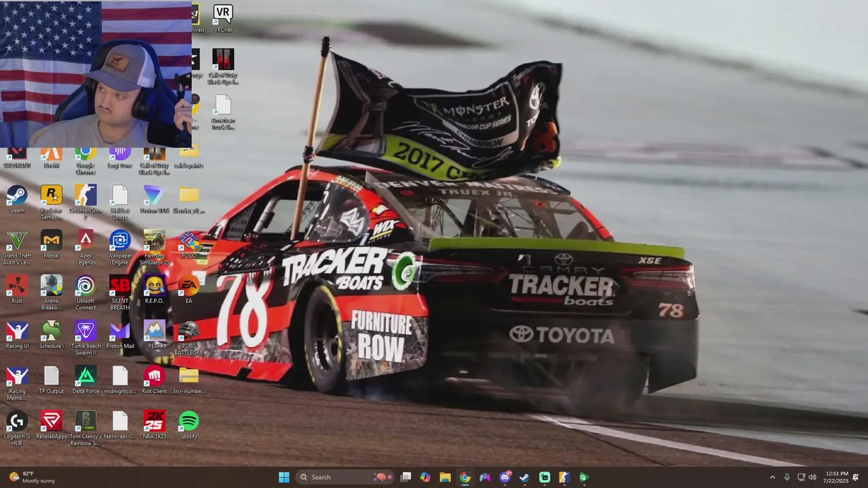Screen dimensions: 868x488
Task: Launch SILENT BREATH desktop shortcut
Action: click(120, 293)
